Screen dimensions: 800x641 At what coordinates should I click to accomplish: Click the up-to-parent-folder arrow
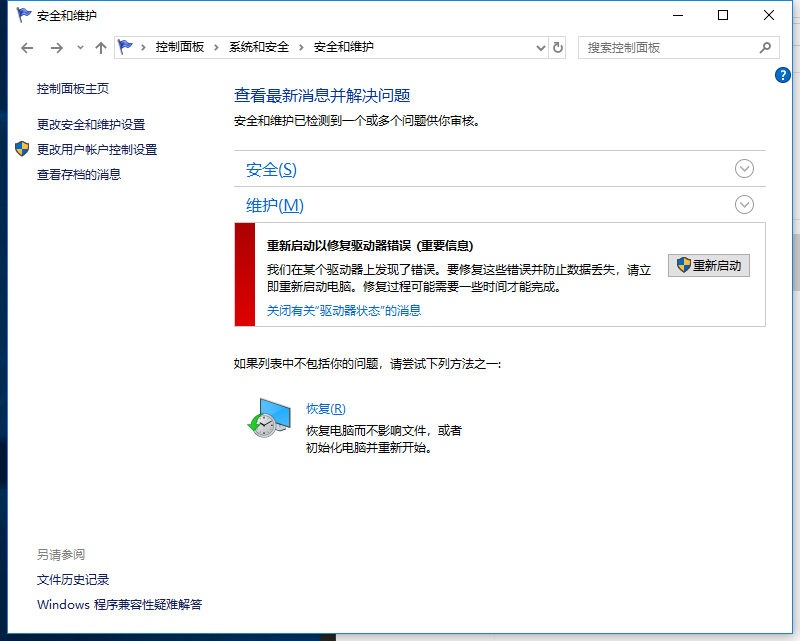pyautogui.click(x=101, y=47)
